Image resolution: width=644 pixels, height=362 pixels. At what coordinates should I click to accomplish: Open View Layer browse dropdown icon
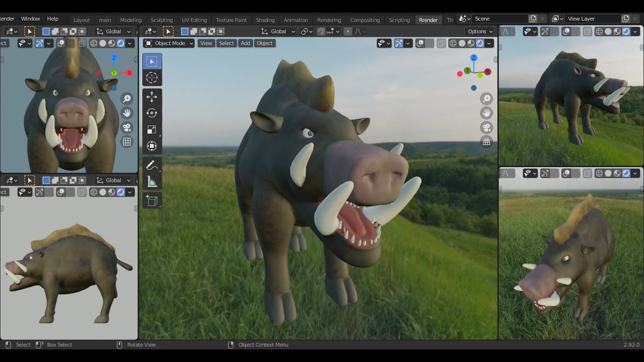[x=558, y=19]
